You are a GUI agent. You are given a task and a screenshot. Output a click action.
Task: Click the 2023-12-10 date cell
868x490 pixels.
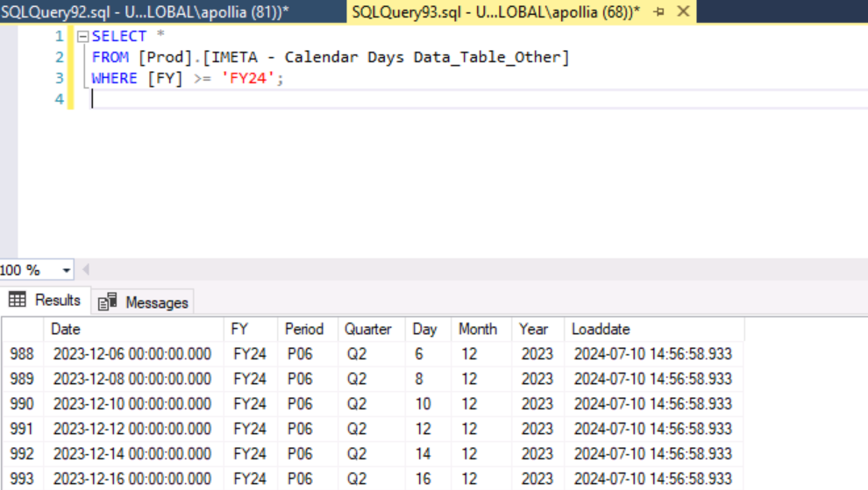pos(132,404)
